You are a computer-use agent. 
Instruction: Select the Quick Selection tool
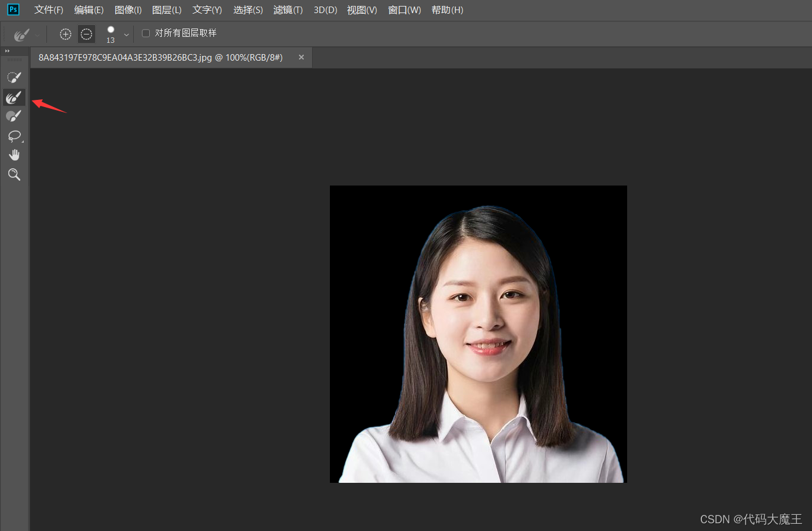(x=14, y=77)
